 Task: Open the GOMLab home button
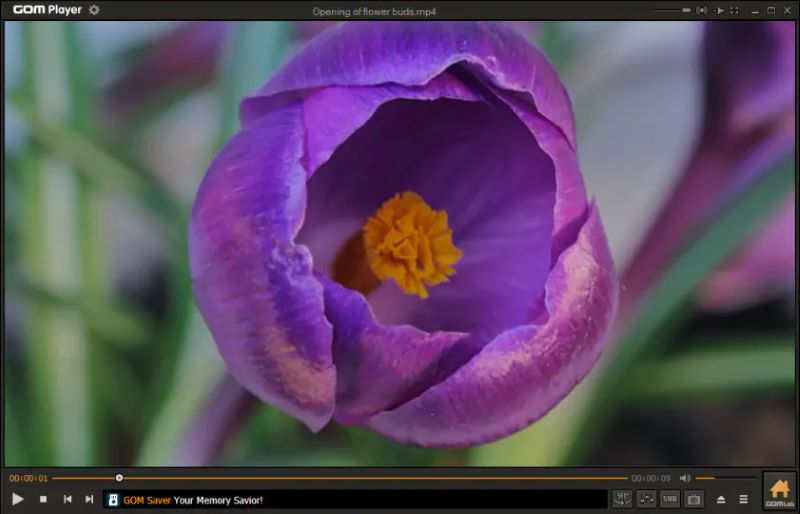point(779,491)
